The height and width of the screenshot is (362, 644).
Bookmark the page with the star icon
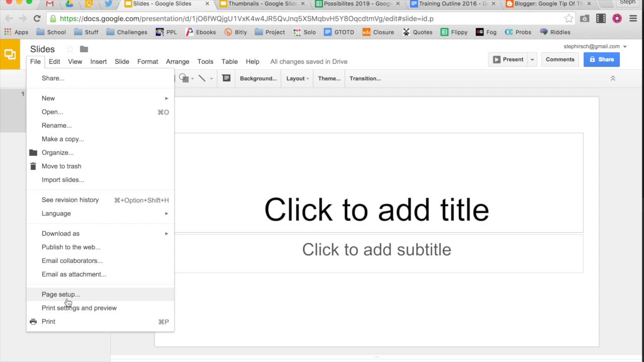[x=569, y=19]
